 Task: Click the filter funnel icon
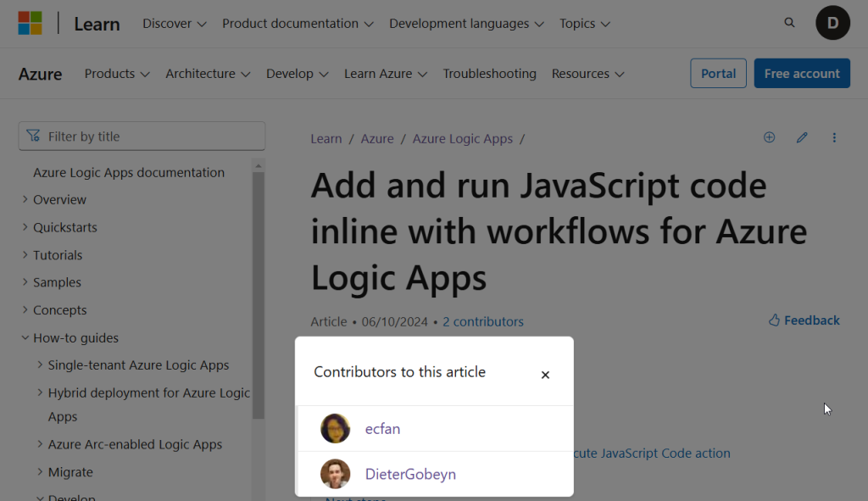click(33, 136)
